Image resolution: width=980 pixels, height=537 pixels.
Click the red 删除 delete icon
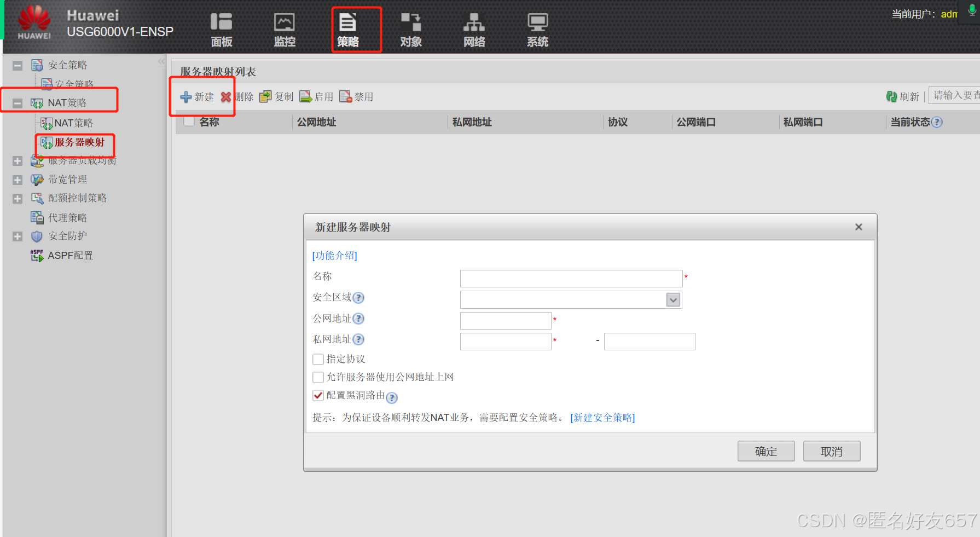pyautogui.click(x=226, y=97)
